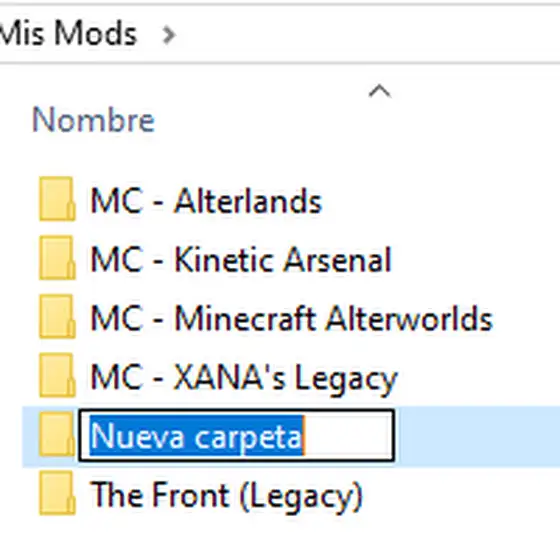Click the MC - Alterlands folder icon
560x560 pixels.
point(57,199)
